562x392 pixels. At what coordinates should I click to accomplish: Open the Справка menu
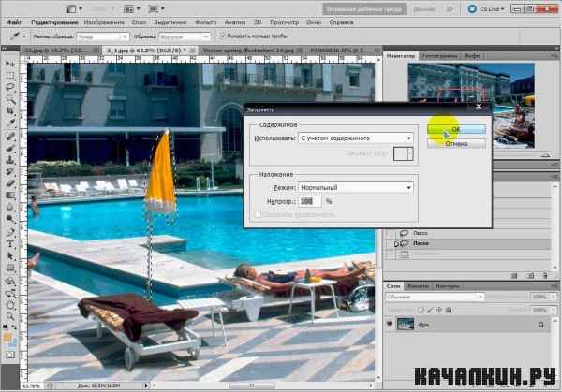(x=341, y=22)
